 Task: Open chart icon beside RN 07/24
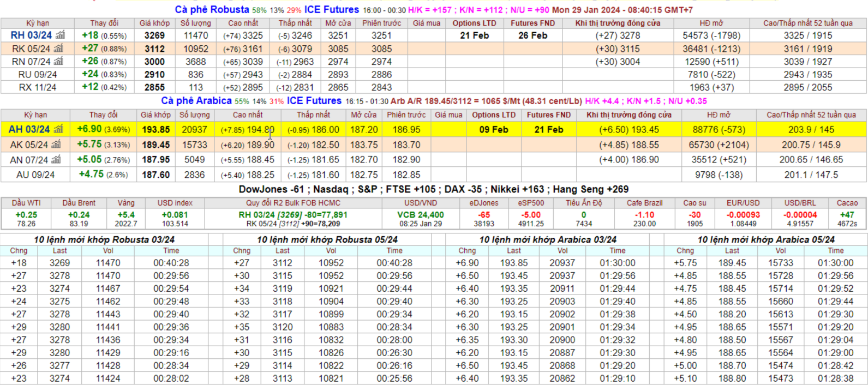[58, 61]
